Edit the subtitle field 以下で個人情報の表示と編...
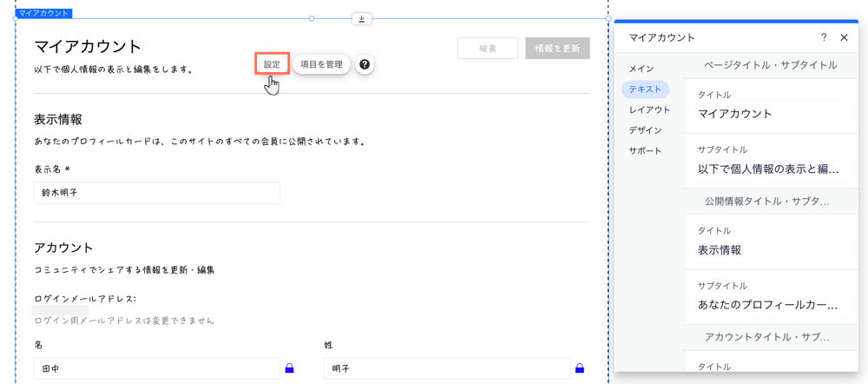 coord(772,169)
